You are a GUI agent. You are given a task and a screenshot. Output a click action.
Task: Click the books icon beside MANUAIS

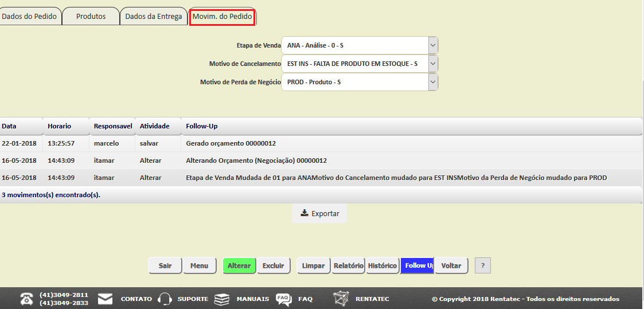[x=221, y=299]
